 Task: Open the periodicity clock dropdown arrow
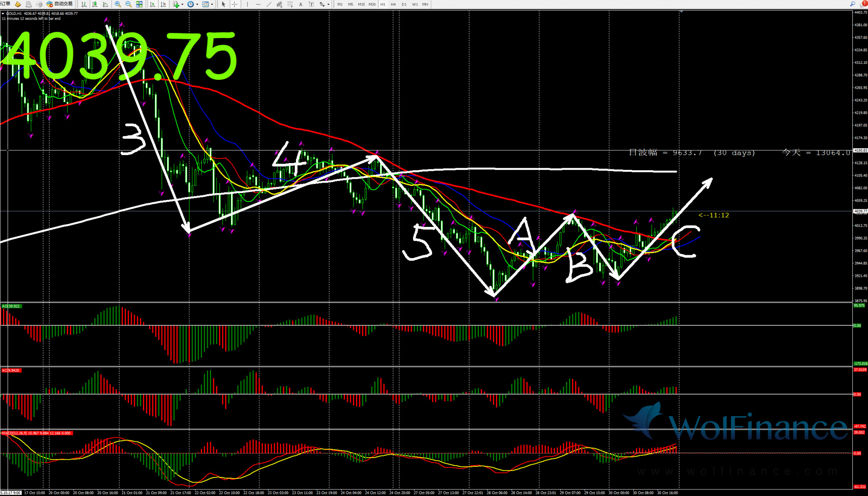(197, 4)
